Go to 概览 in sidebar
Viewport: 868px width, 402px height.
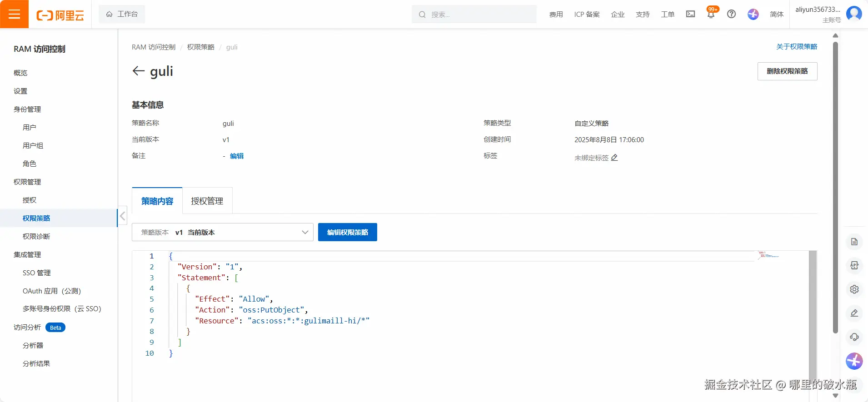tap(20, 73)
